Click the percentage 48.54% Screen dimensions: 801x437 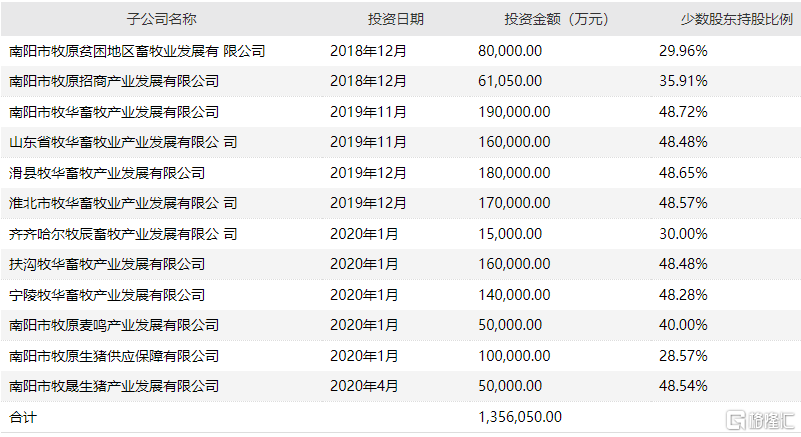click(x=683, y=386)
